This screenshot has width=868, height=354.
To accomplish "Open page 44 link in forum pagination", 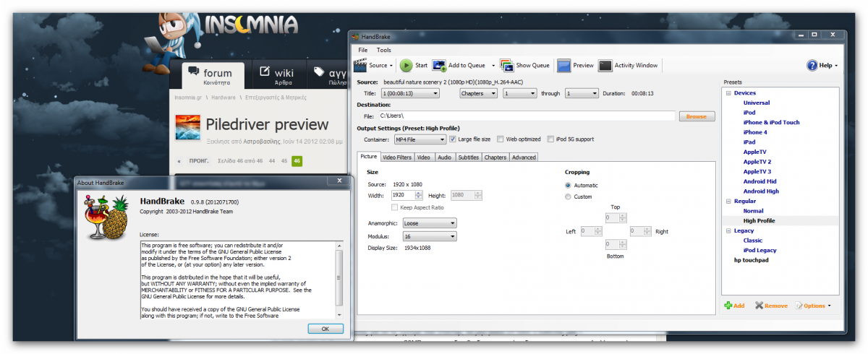I will [273, 160].
